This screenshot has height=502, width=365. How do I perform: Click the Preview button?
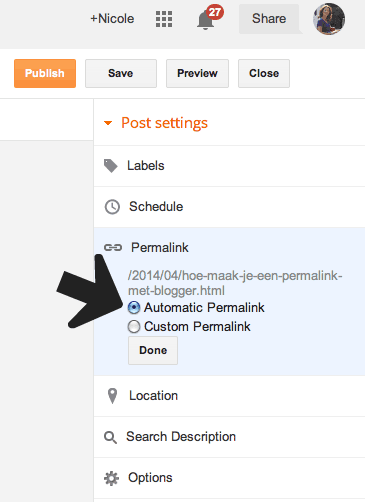(197, 73)
